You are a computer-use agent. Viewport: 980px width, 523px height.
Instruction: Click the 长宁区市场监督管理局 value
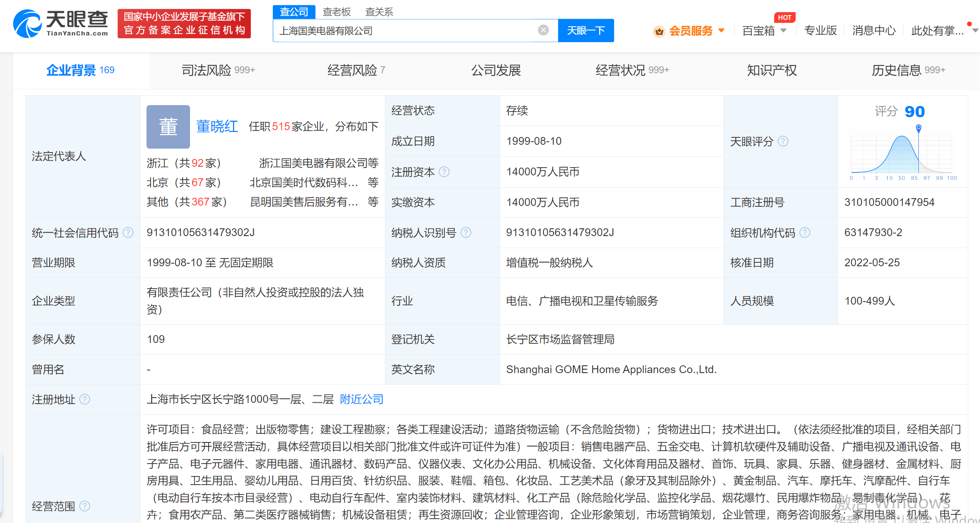click(560, 339)
